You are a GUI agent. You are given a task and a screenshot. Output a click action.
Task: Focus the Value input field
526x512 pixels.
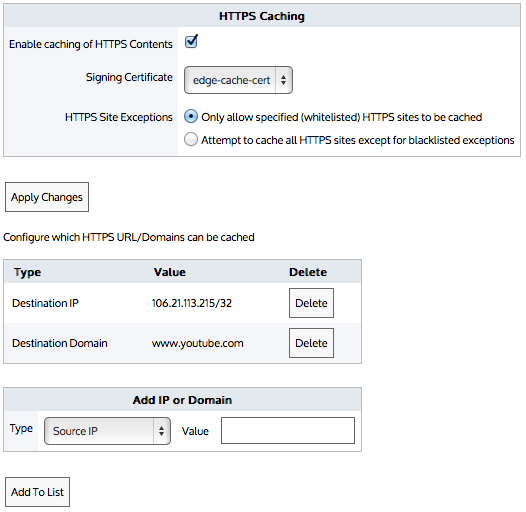pos(288,430)
